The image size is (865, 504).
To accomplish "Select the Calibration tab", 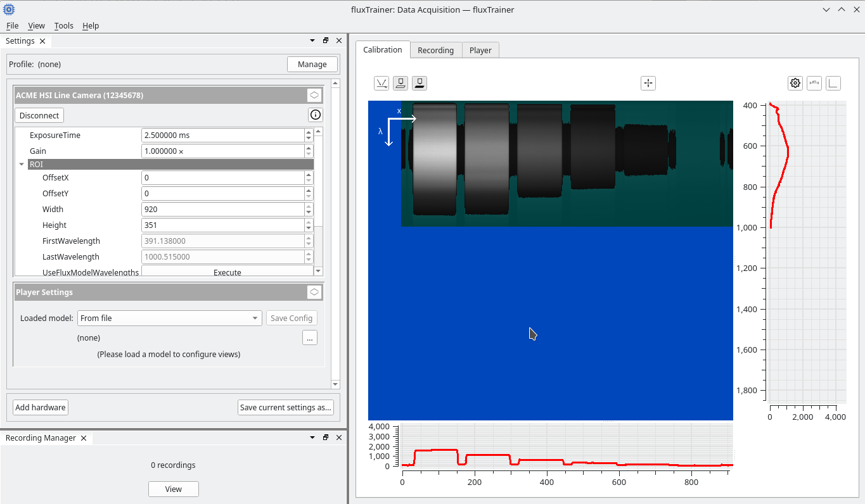I will pos(383,49).
